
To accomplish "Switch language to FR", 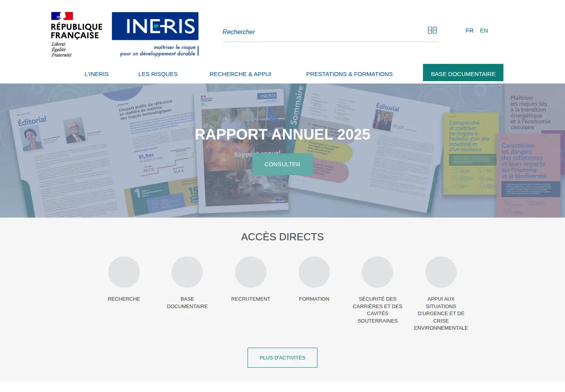I will click(469, 31).
